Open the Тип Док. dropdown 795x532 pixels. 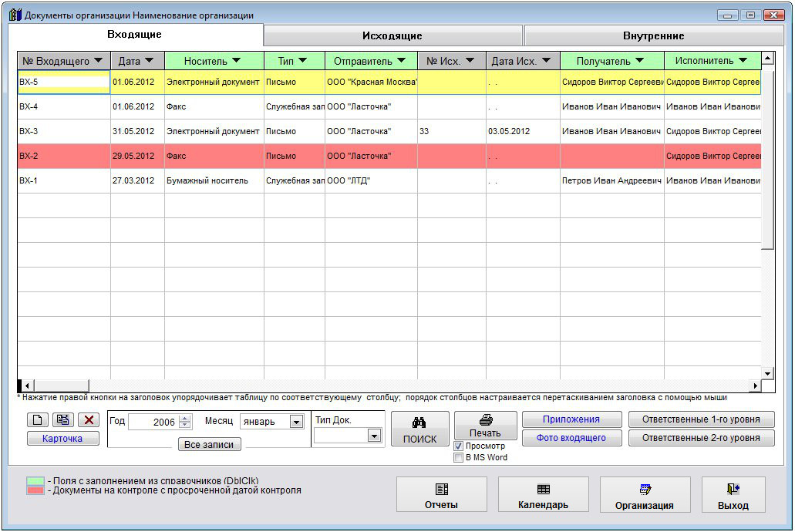tap(374, 436)
